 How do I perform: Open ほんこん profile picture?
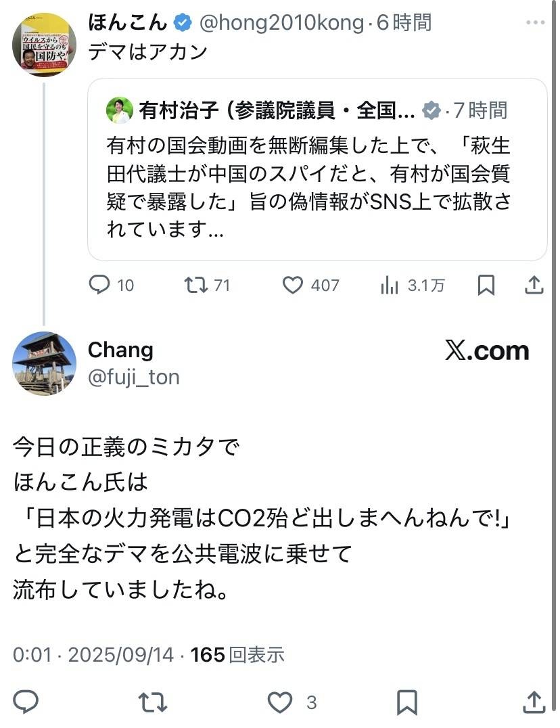tap(44, 44)
